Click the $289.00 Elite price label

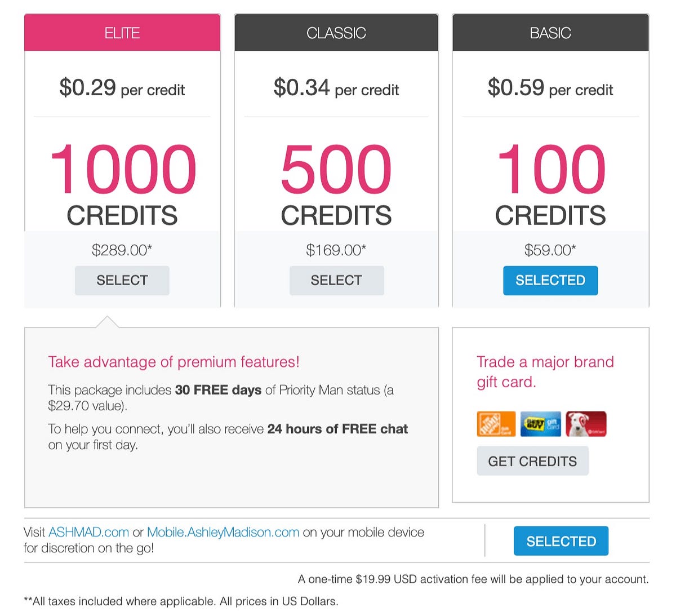click(122, 249)
